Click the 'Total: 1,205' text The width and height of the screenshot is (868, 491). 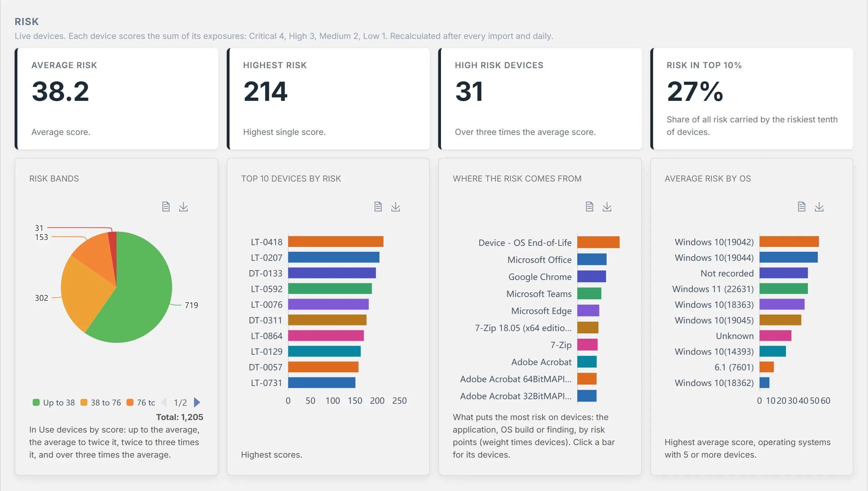pos(179,417)
